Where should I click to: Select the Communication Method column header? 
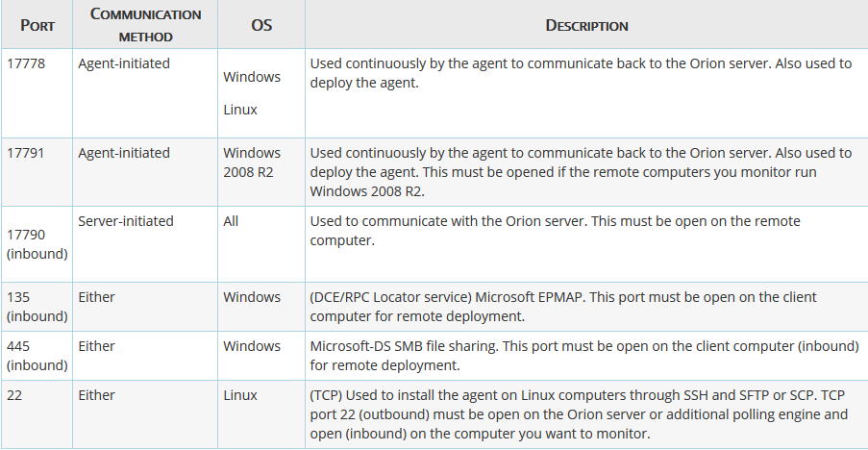click(x=145, y=25)
